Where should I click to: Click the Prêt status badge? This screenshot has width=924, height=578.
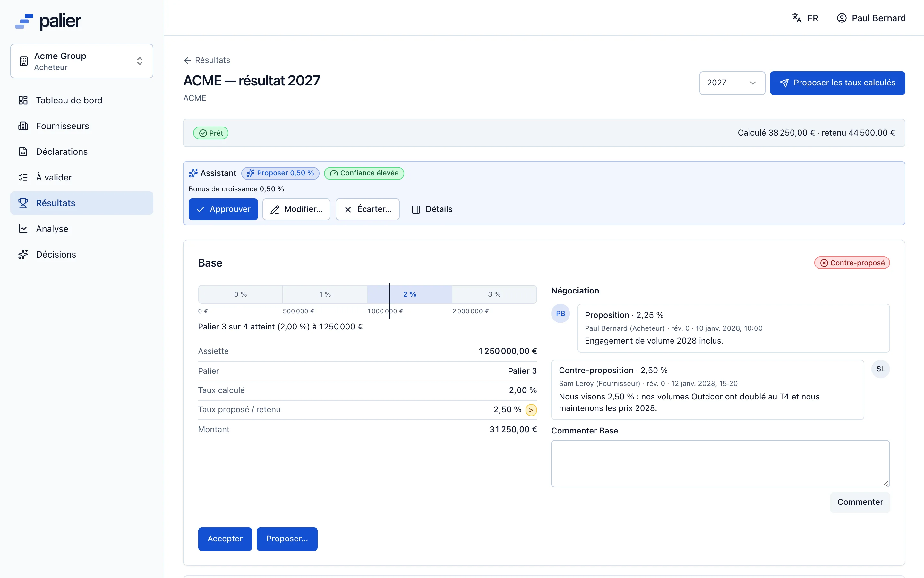coord(211,133)
